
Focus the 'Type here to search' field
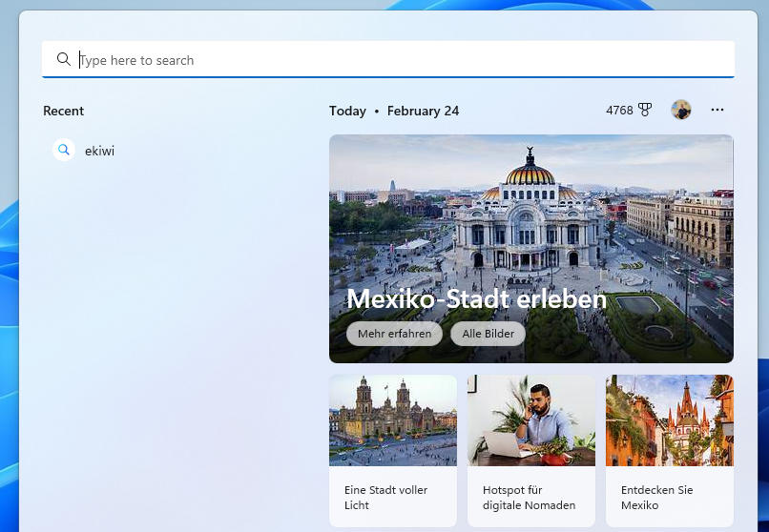coord(388,59)
